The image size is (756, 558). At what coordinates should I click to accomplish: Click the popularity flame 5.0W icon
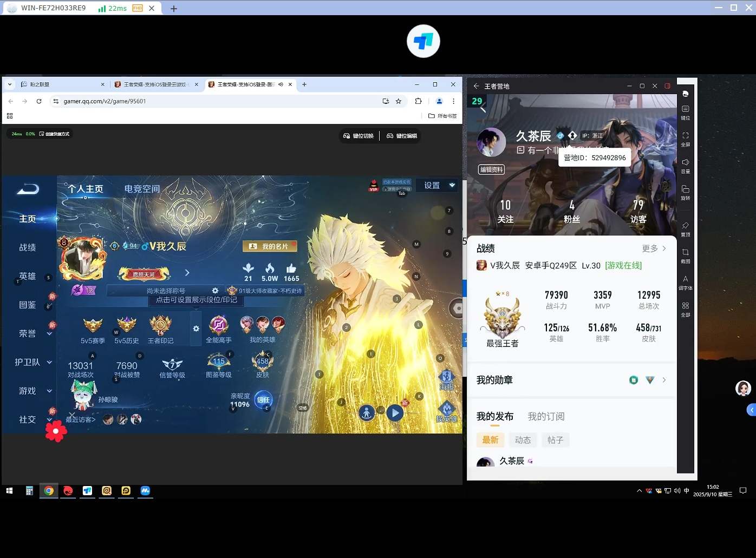[270, 272]
